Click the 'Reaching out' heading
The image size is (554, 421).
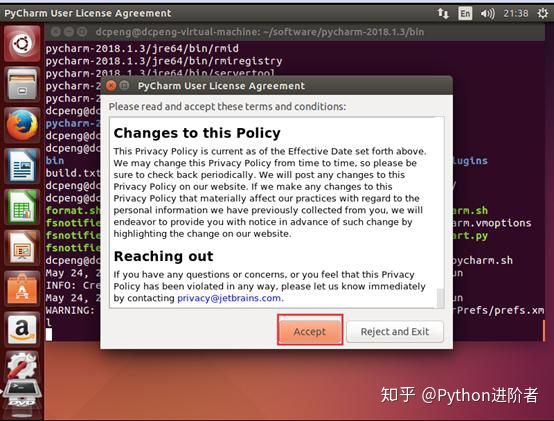tap(164, 256)
